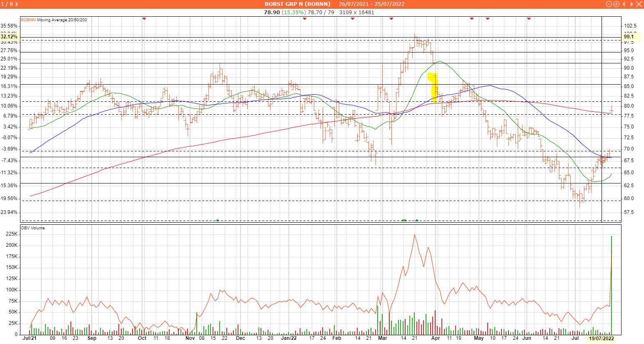Click the highlighted 99.1 price label
The image size is (644, 344).
[629, 37]
